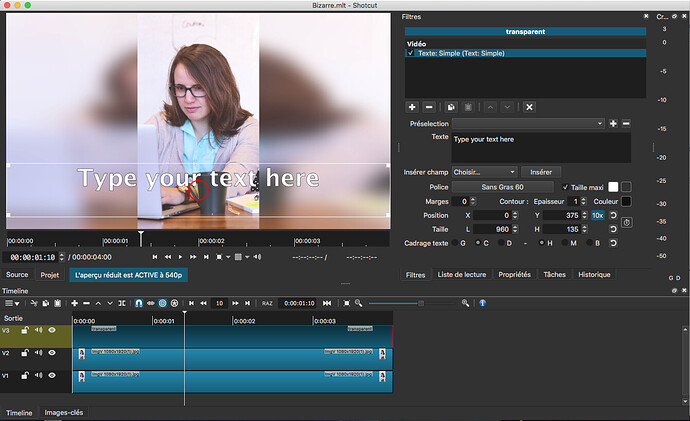Click the timeline lift arrow icon
This screenshot has height=421, width=690.
[x=98, y=303]
